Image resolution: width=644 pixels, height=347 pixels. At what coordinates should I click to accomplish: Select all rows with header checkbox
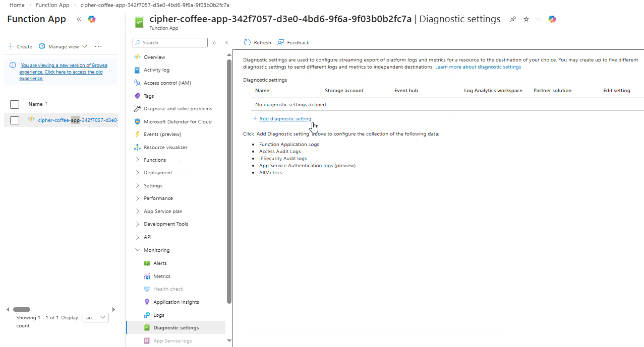(x=15, y=104)
